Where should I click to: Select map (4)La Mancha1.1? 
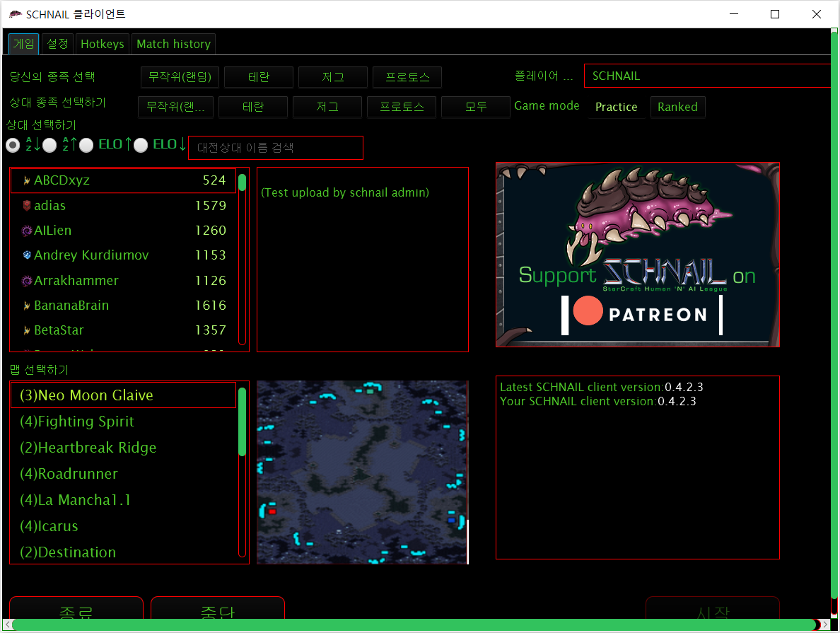(123, 500)
